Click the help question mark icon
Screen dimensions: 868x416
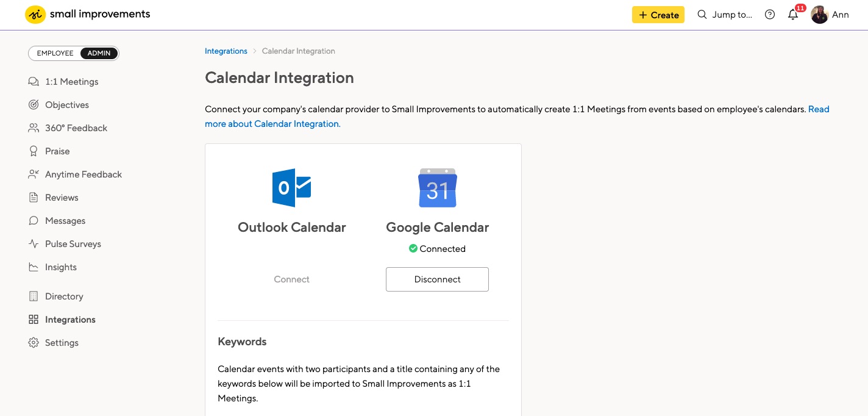point(769,14)
